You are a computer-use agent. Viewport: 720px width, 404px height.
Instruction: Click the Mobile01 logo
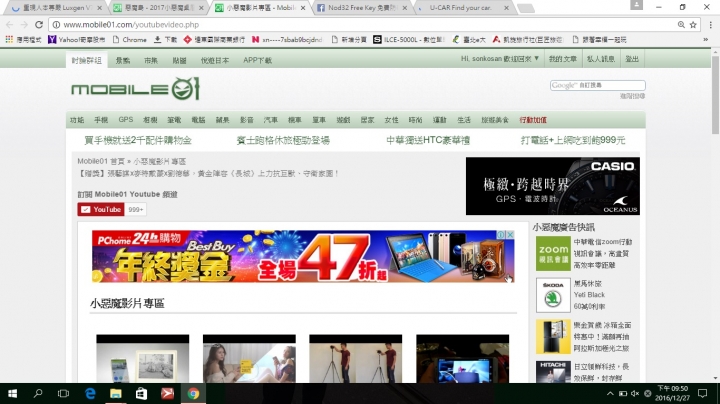click(x=135, y=88)
